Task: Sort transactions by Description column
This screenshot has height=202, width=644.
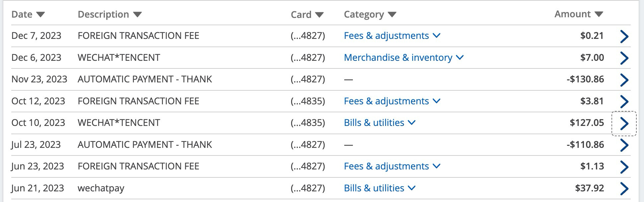Action: pos(110,14)
